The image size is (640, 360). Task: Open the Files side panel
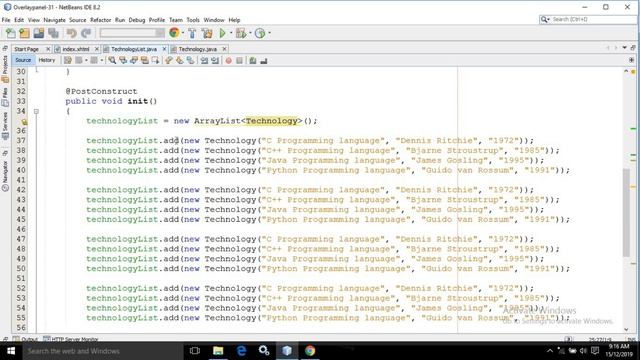[x=5, y=97]
